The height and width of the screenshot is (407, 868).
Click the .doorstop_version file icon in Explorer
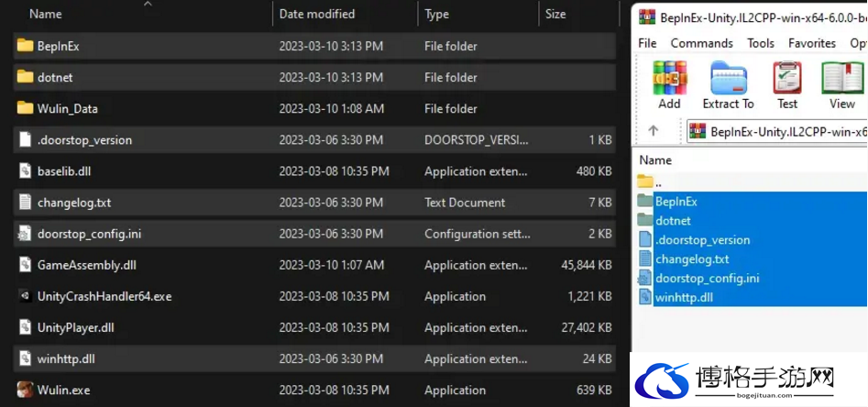(x=25, y=139)
